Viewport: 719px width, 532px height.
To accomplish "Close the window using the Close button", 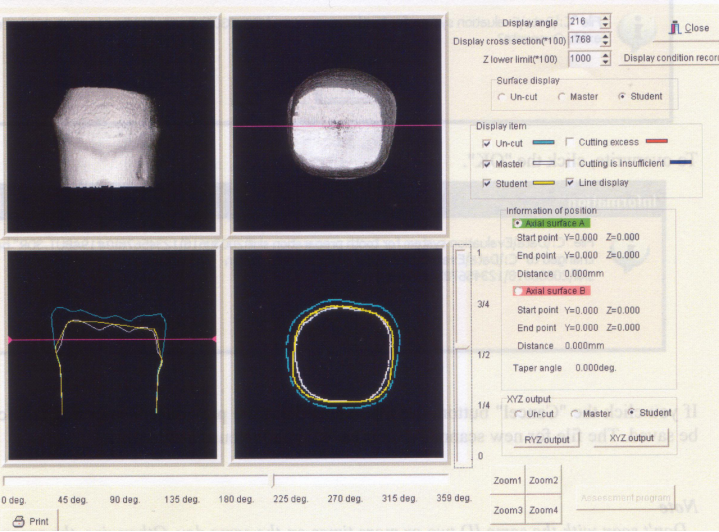I will [690, 29].
